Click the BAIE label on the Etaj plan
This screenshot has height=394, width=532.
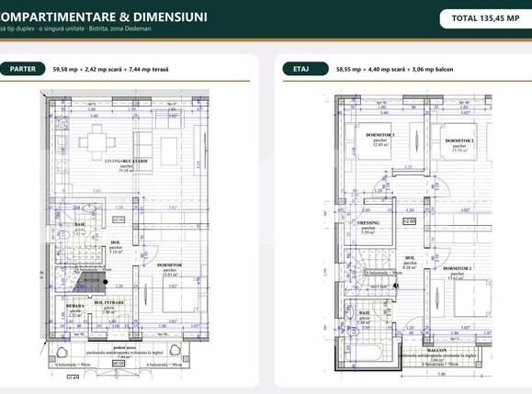coord(364,313)
